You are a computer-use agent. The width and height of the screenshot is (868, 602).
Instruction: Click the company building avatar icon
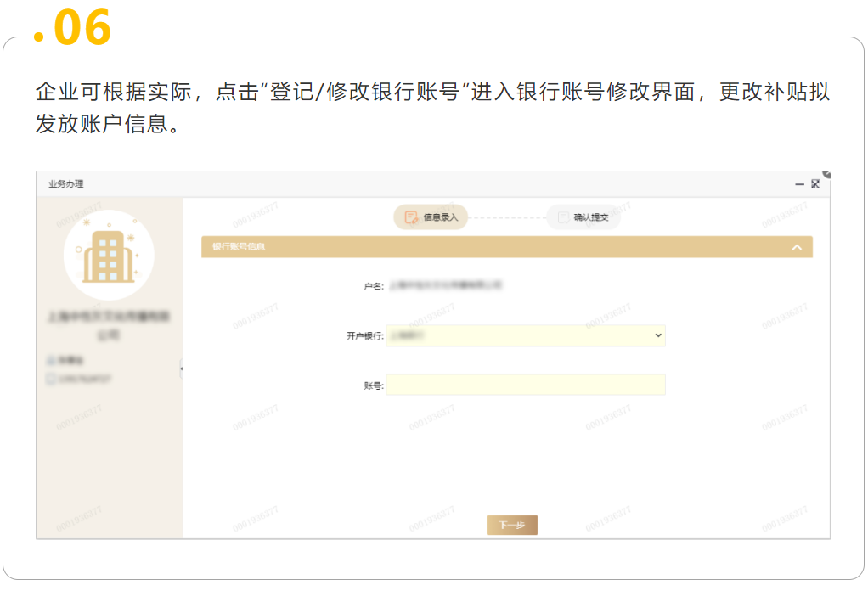click(109, 254)
